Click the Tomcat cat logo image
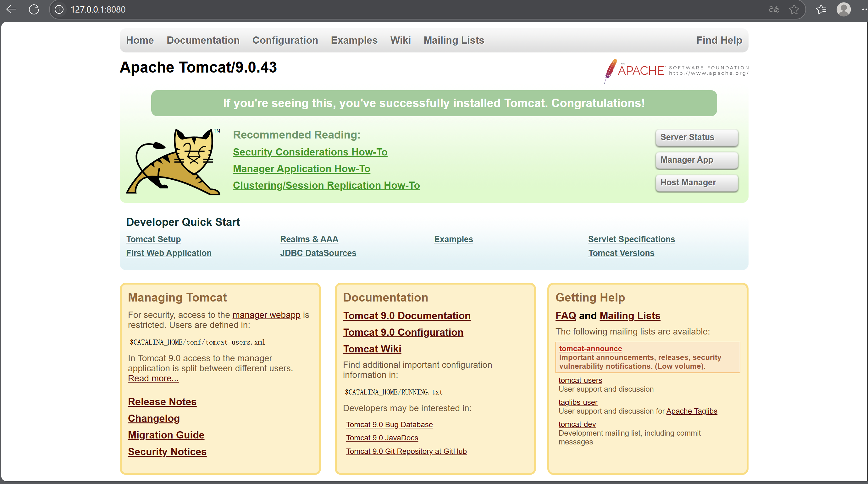The height and width of the screenshot is (484, 868). click(x=173, y=161)
